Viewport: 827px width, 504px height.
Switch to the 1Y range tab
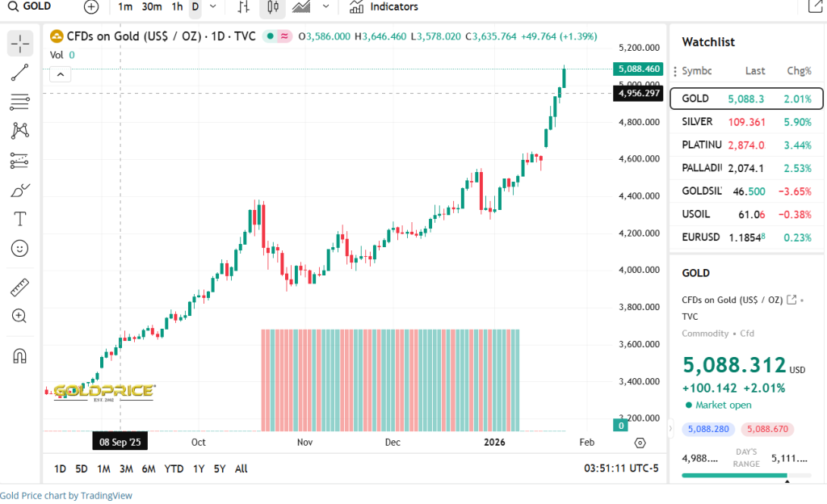coord(199,468)
